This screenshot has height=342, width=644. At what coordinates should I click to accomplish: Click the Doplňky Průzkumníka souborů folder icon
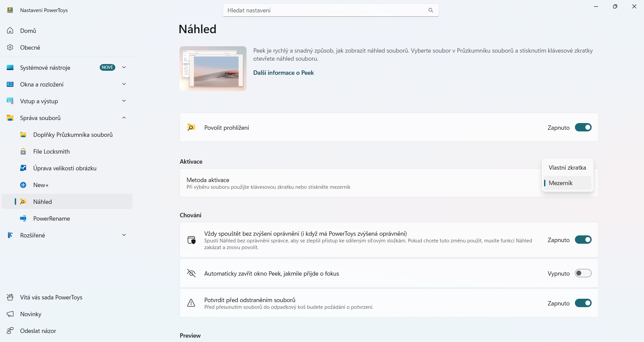tap(23, 135)
